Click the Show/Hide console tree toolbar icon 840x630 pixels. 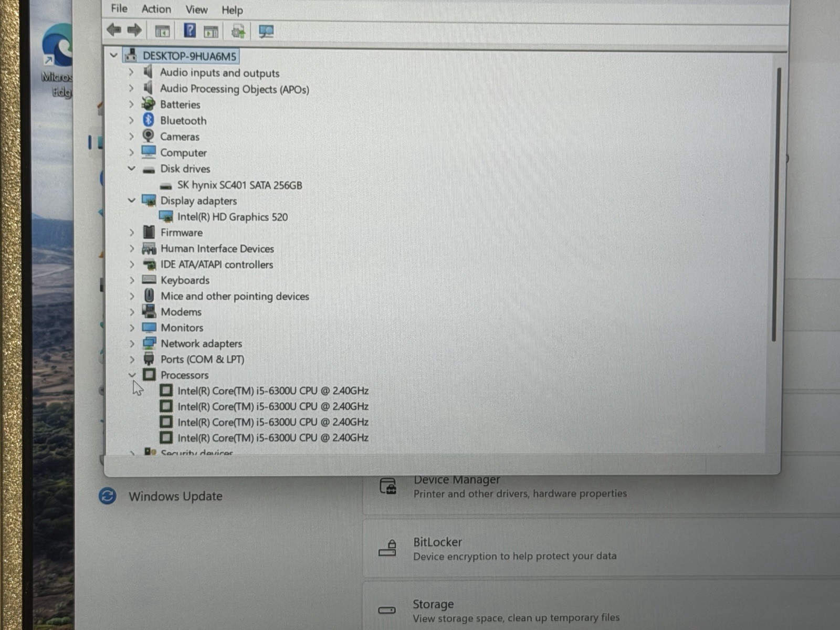[162, 31]
